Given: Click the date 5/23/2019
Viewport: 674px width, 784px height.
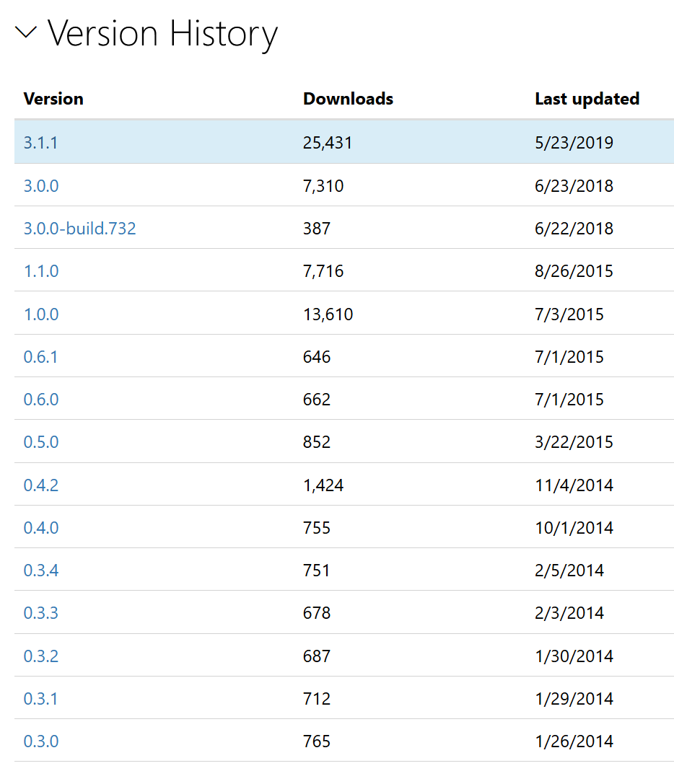Looking at the screenshot, I should (574, 143).
